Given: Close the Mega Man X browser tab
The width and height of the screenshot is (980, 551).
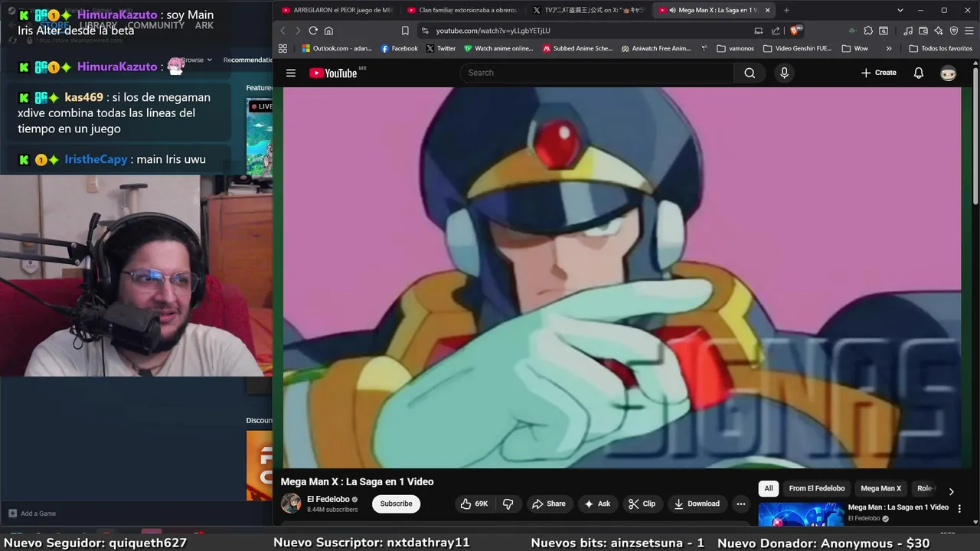Looking at the screenshot, I should coord(767,10).
